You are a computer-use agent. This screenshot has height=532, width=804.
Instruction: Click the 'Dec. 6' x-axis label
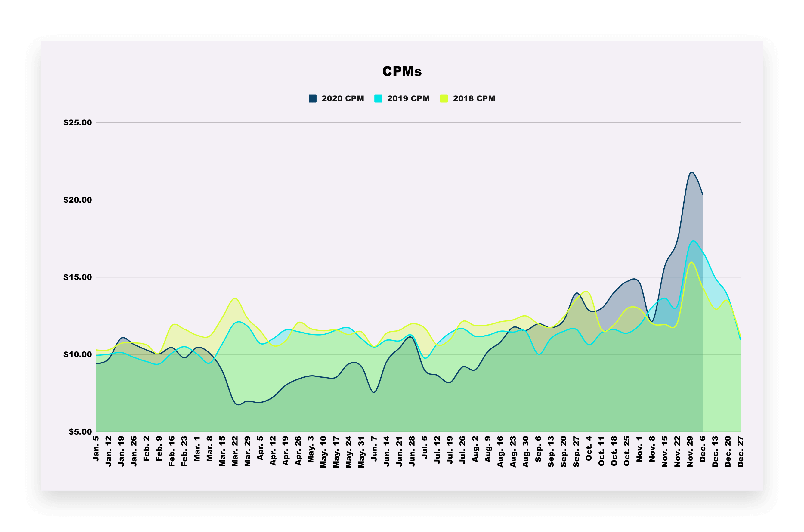[702, 449]
